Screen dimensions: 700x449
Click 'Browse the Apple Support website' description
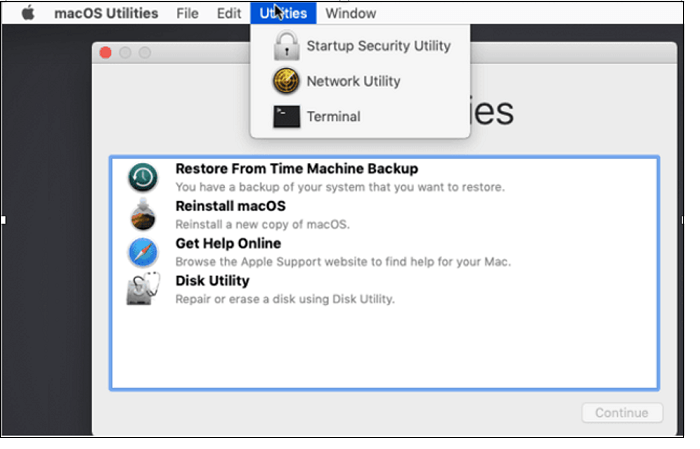click(x=343, y=262)
